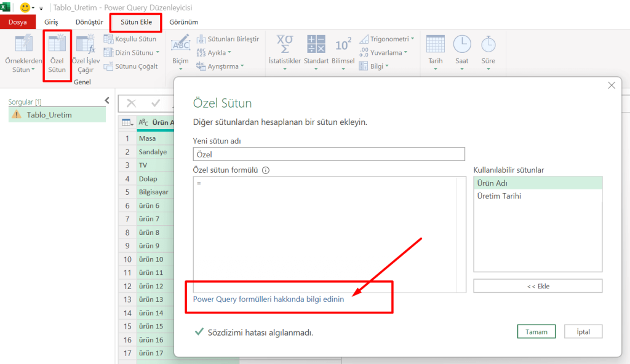This screenshot has height=364, width=630.
Task: Choose Sütunları Birleştir merge columns
Action: click(228, 39)
